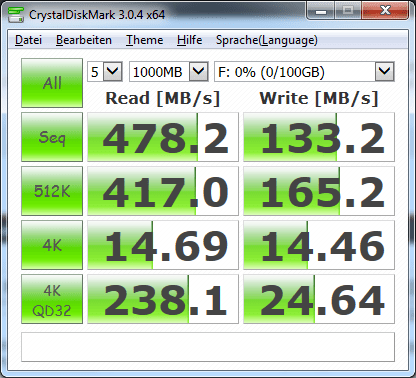Image resolution: width=416 pixels, height=378 pixels.
Task: Select the Seq write result 133.2
Action: (x=319, y=137)
